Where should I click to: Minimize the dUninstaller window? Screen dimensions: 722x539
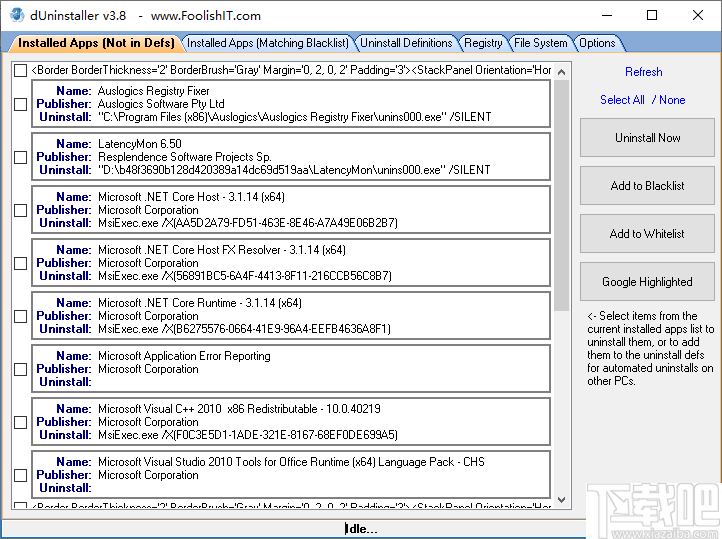[x=607, y=15]
